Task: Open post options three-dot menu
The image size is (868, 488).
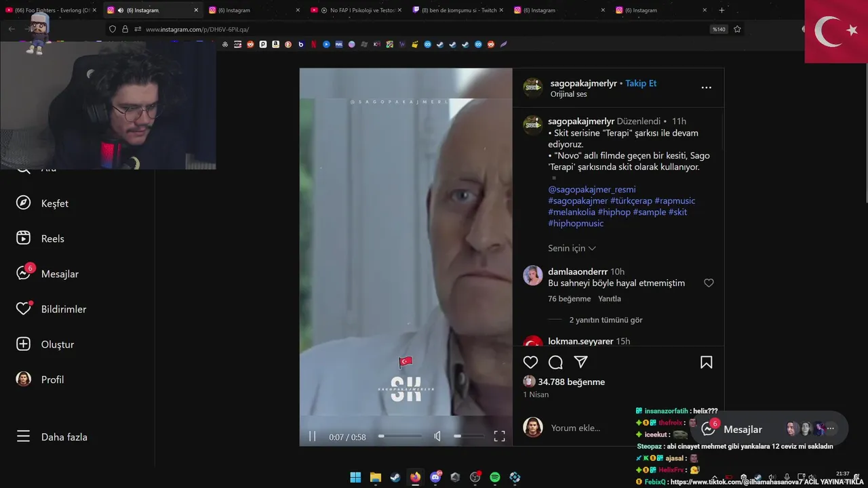Action: [706, 87]
